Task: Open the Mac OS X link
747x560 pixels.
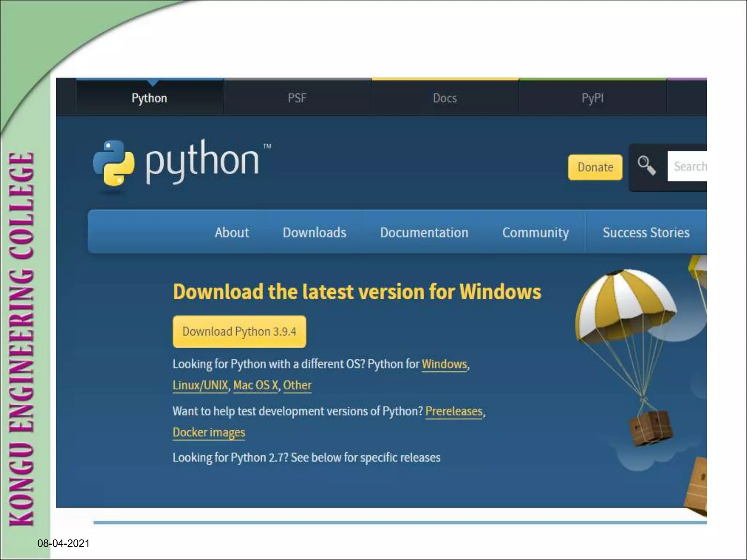Action: (x=255, y=385)
